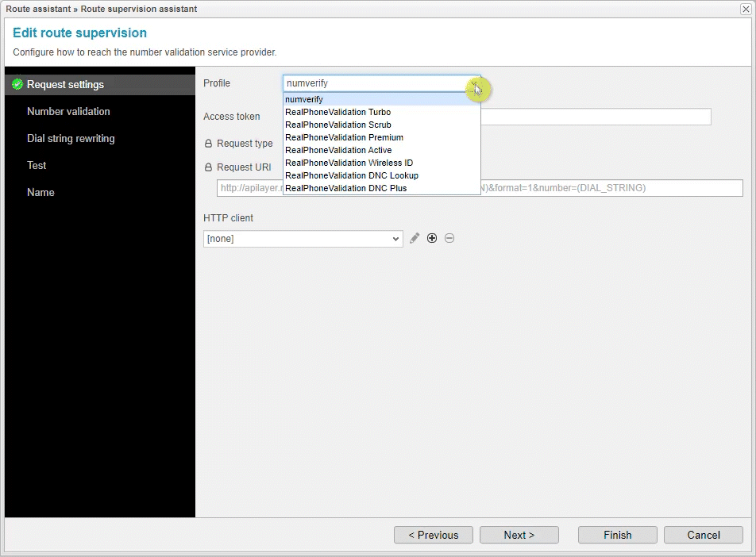This screenshot has width=756, height=557.
Task: Focus the Access token input field
Action: coord(596,117)
